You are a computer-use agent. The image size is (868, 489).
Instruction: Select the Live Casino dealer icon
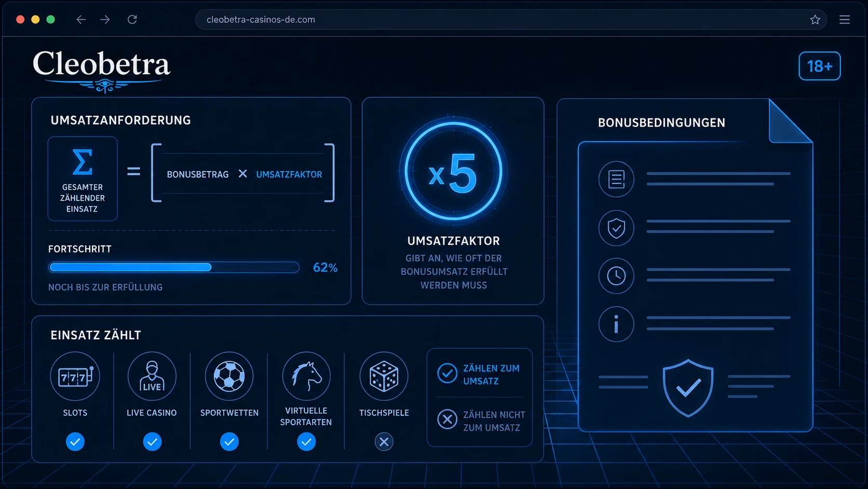point(152,376)
